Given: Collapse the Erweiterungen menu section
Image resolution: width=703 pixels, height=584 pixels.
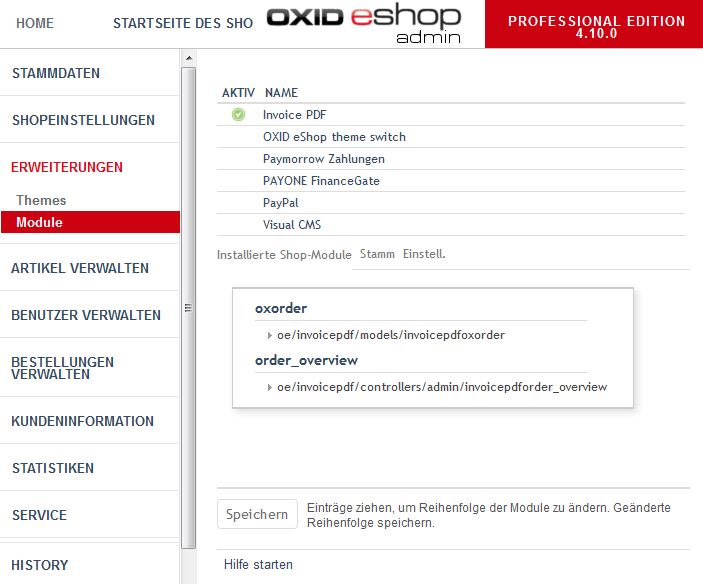Looking at the screenshot, I should click(67, 167).
